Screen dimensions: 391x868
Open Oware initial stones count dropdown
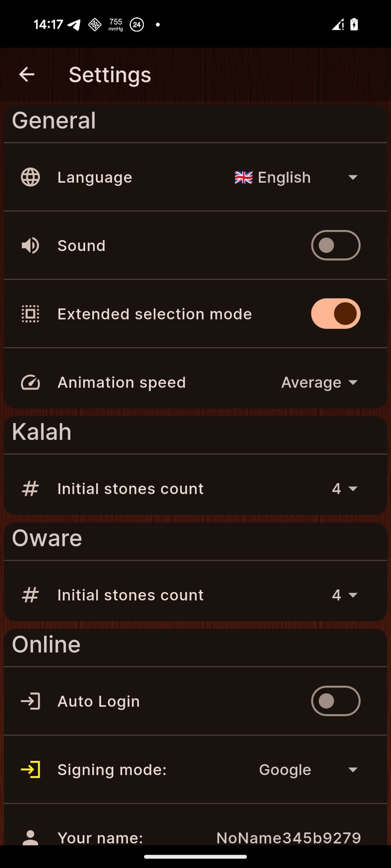point(345,595)
